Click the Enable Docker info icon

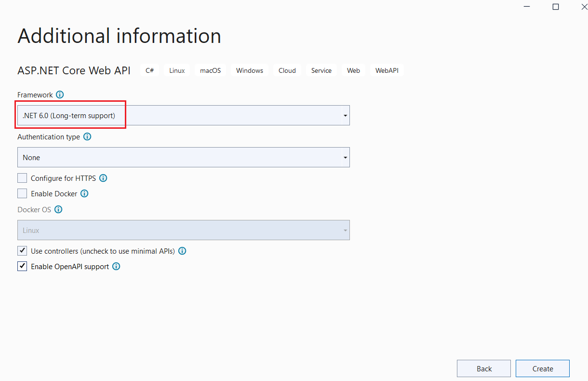84,193
